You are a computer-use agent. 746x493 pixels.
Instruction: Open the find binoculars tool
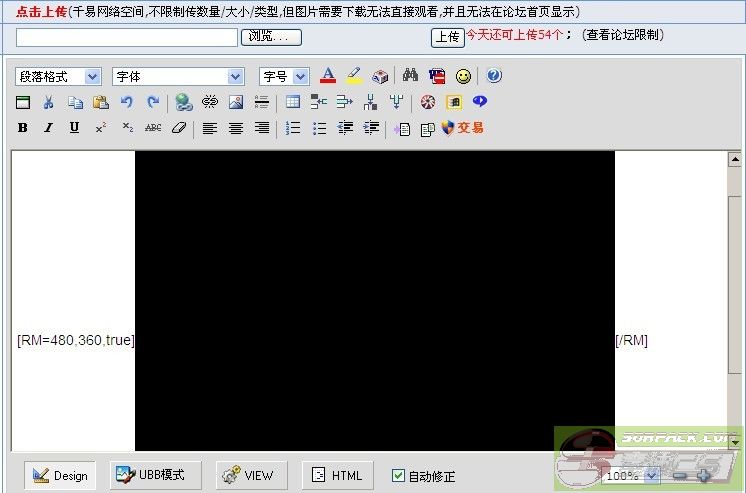pyautogui.click(x=410, y=76)
